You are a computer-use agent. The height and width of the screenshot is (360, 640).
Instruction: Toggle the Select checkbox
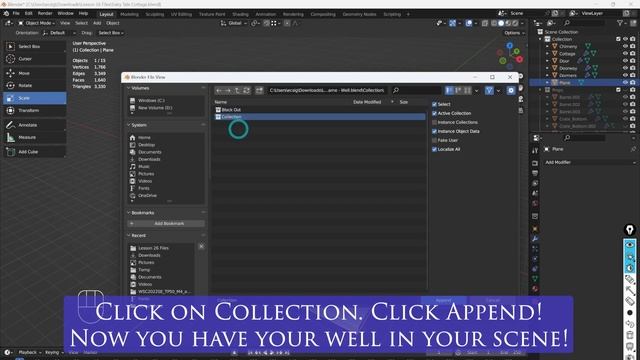[x=434, y=104]
